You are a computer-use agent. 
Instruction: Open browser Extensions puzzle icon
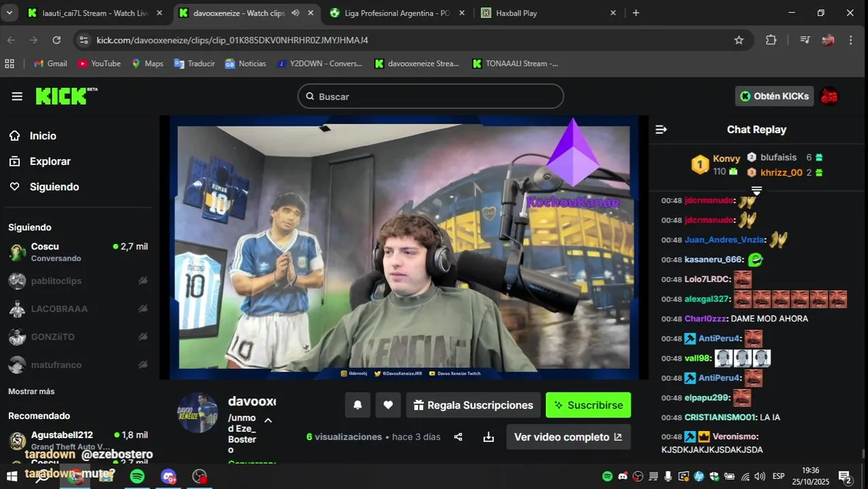771,40
